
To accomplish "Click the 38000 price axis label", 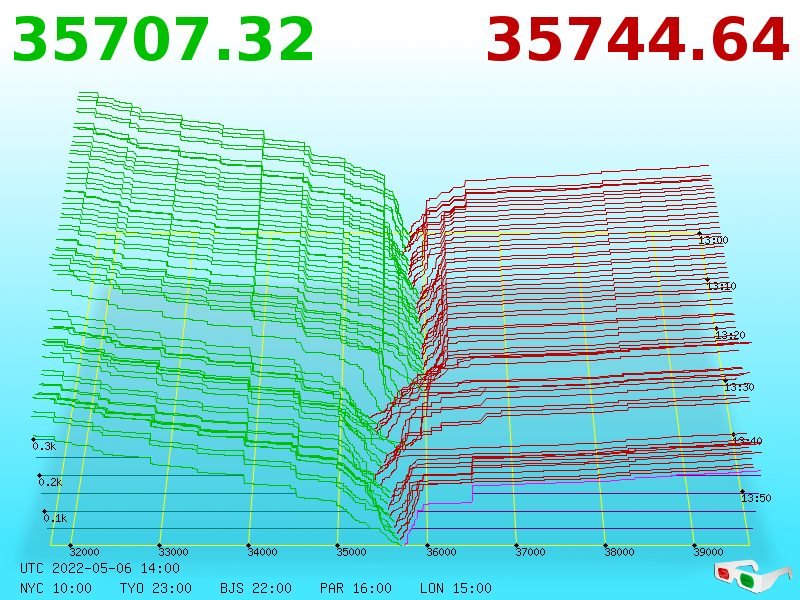I will coord(619,552).
